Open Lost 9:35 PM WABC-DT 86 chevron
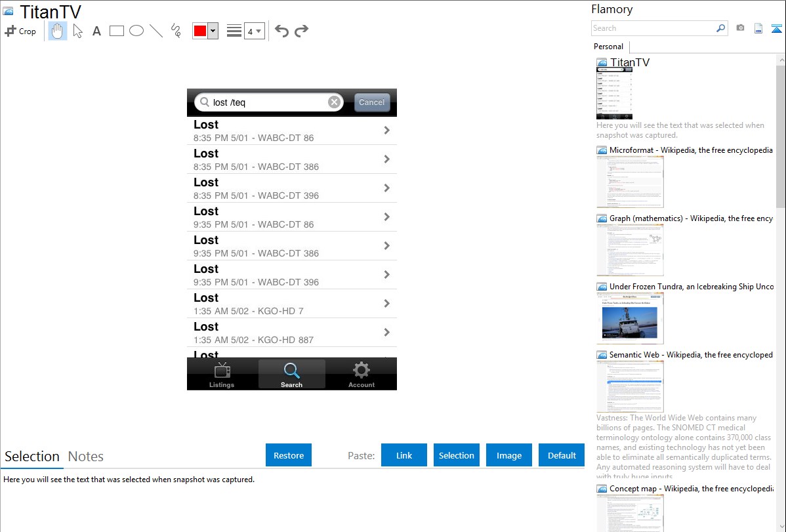 pyautogui.click(x=387, y=217)
